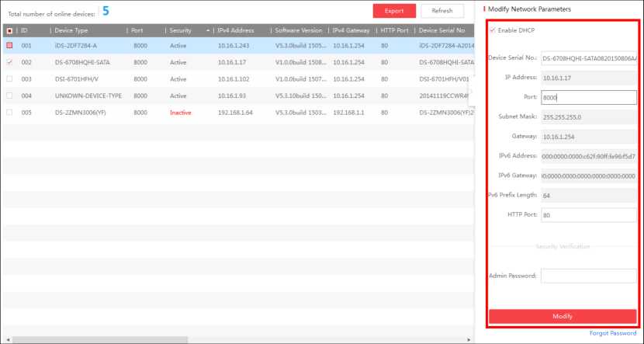Screen dimensions: 644x344
Task: Click into the Port field showing 8000
Action: 588,98
